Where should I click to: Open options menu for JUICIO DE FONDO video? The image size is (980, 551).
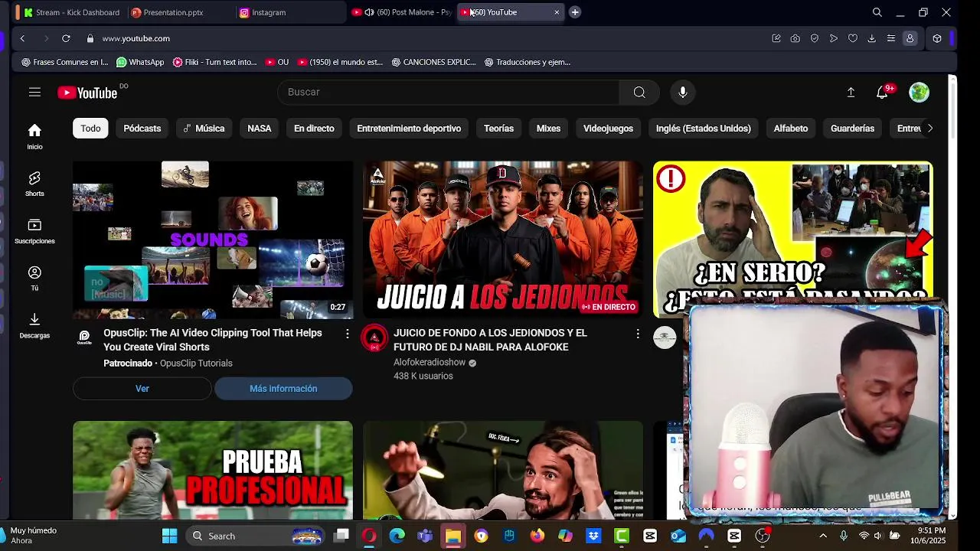pos(637,334)
